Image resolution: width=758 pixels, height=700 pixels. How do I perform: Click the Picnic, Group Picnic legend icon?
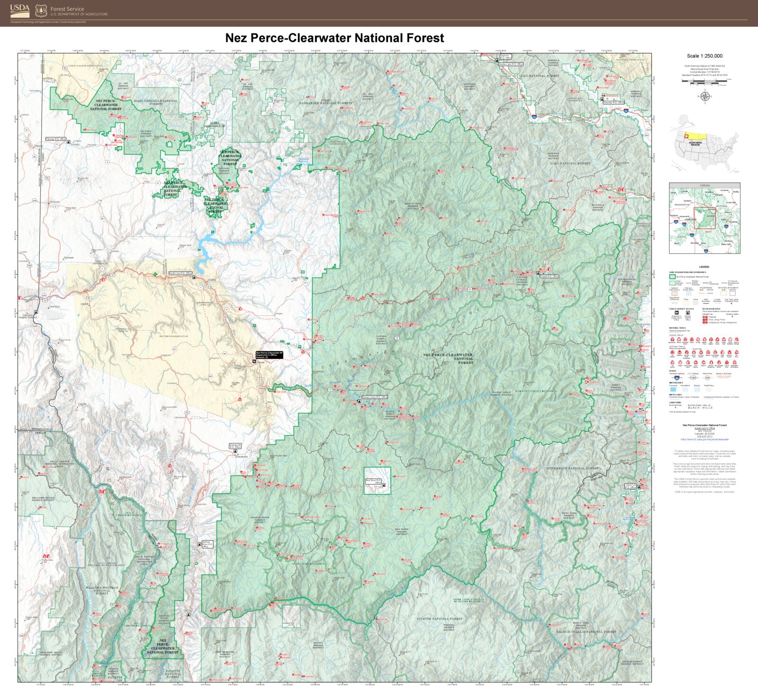(x=705, y=320)
